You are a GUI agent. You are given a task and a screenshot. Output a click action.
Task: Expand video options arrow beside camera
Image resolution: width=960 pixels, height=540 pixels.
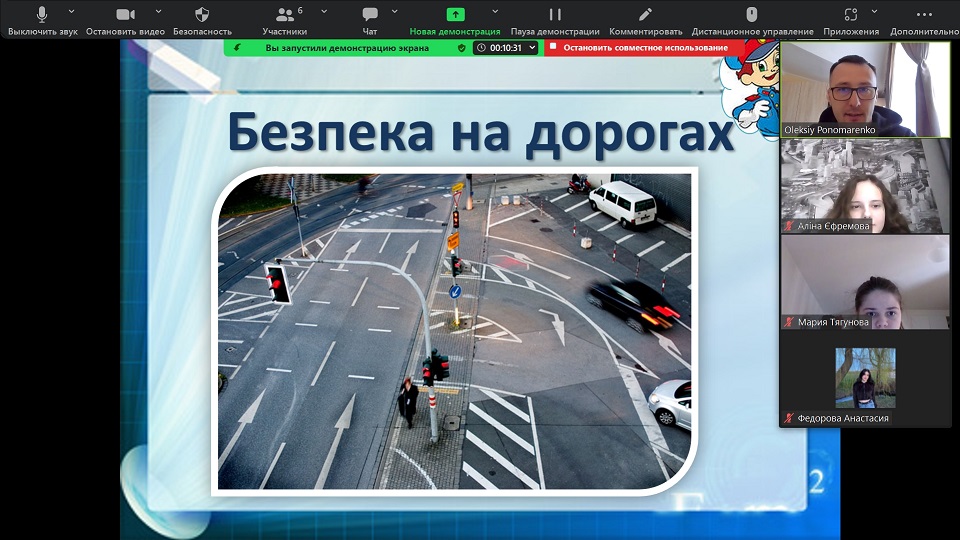pyautogui.click(x=158, y=13)
